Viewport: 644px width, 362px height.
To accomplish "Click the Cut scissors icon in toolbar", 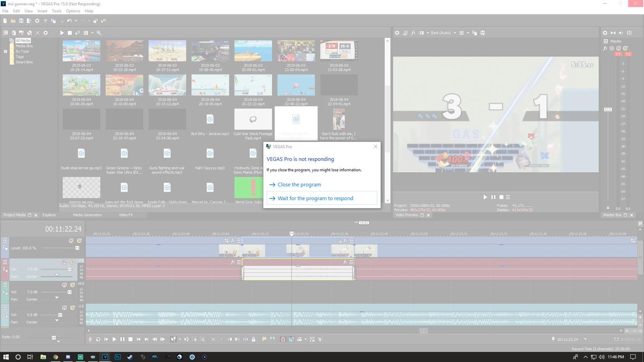I will point(45,21).
